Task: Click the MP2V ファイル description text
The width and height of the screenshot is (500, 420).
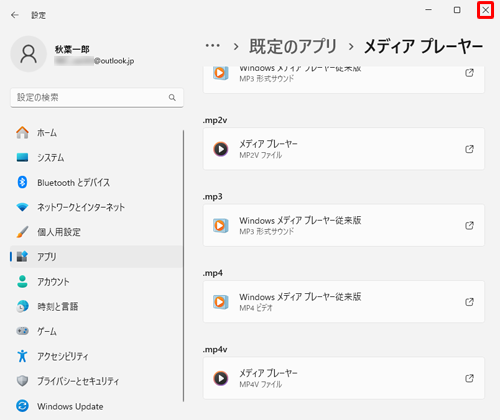Action: click(x=261, y=155)
